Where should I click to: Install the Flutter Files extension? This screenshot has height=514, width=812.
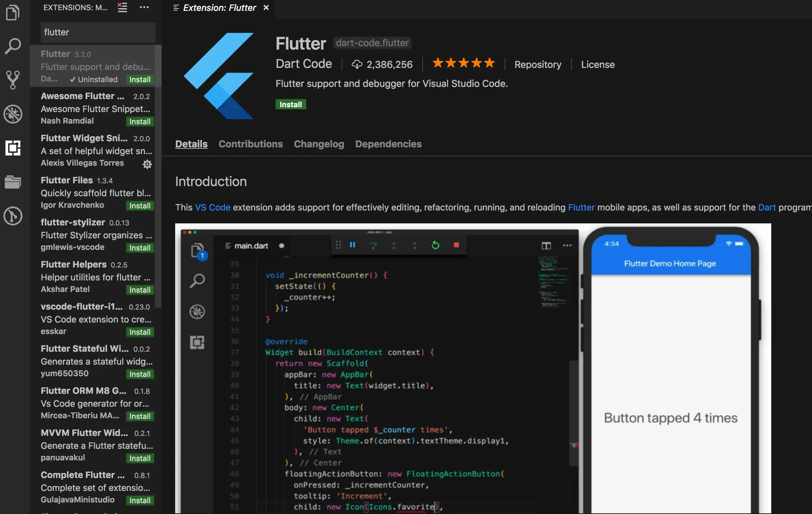140,206
